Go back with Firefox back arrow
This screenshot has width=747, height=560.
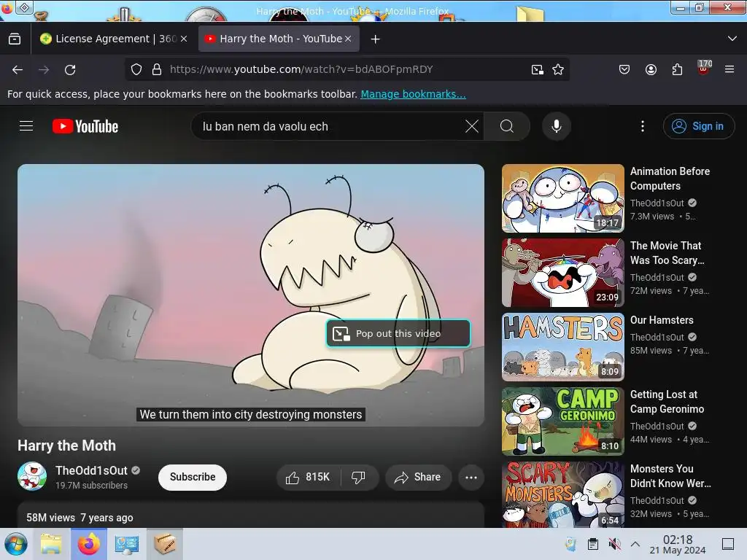click(18, 69)
